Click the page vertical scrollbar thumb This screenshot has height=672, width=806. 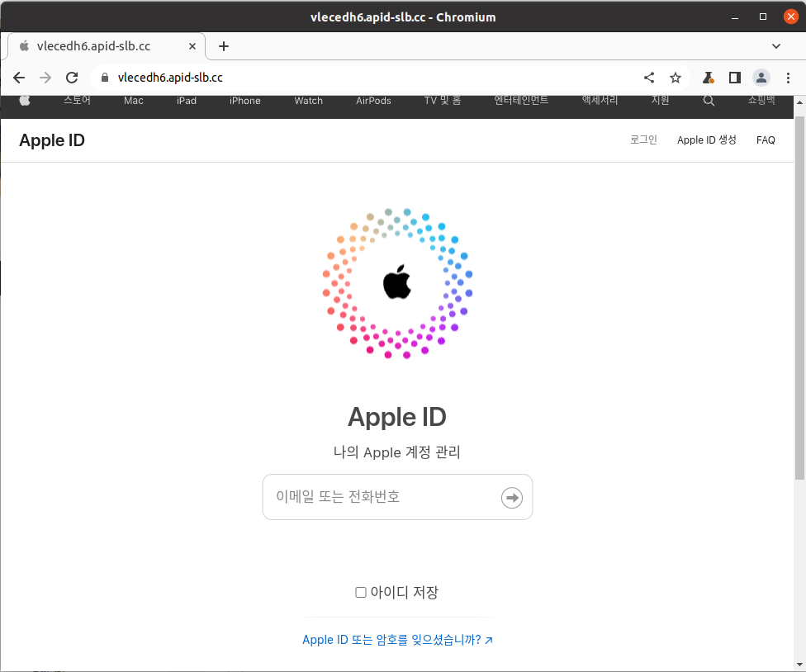click(x=800, y=298)
